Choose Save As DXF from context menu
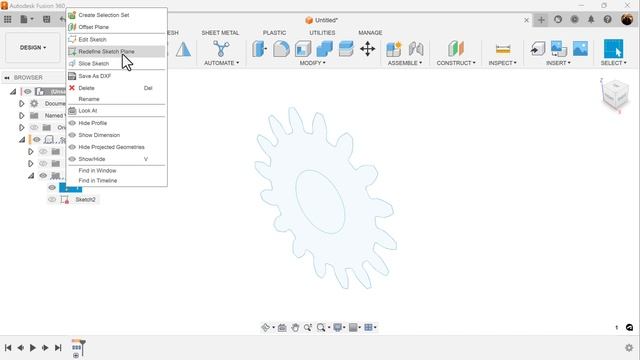 tap(116, 76)
